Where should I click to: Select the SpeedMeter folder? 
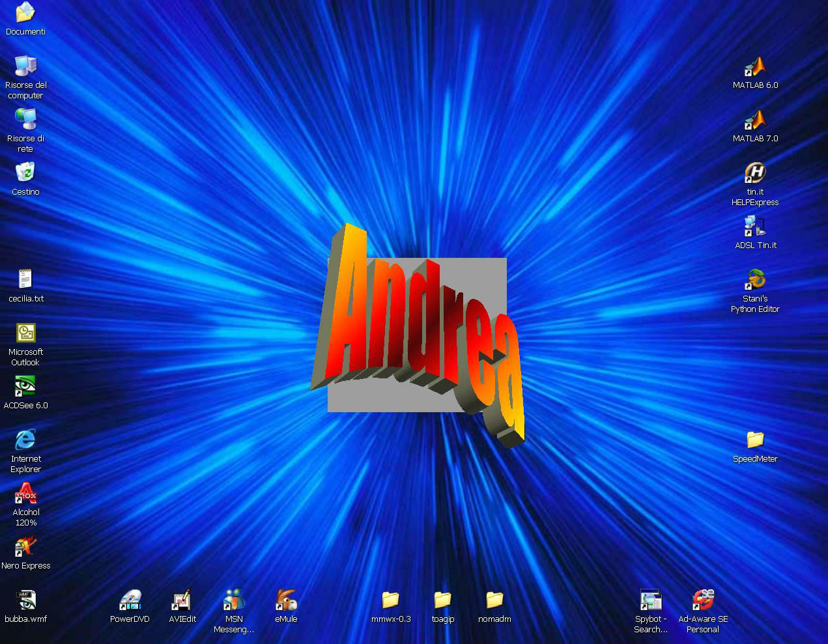click(x=755, y=440)
